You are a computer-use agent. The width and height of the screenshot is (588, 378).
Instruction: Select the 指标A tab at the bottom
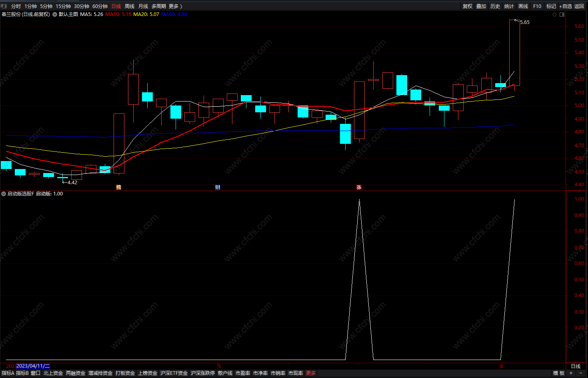pos(8,373)
